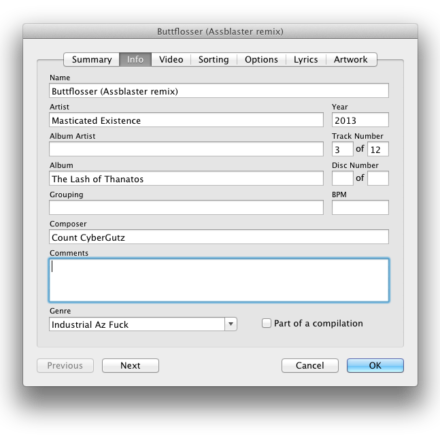The width and height of the screenshot is (440, 440).
Task: Click the BPM input field
Action: click(x=360, y=207)
